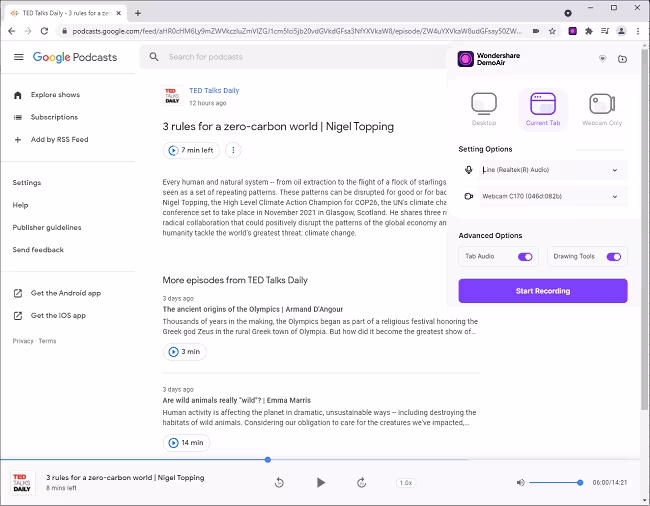Viewport: 650px width, 506px height.
Task: Click the DemoAir extension icon in toolbar
Action: point(572,31)
